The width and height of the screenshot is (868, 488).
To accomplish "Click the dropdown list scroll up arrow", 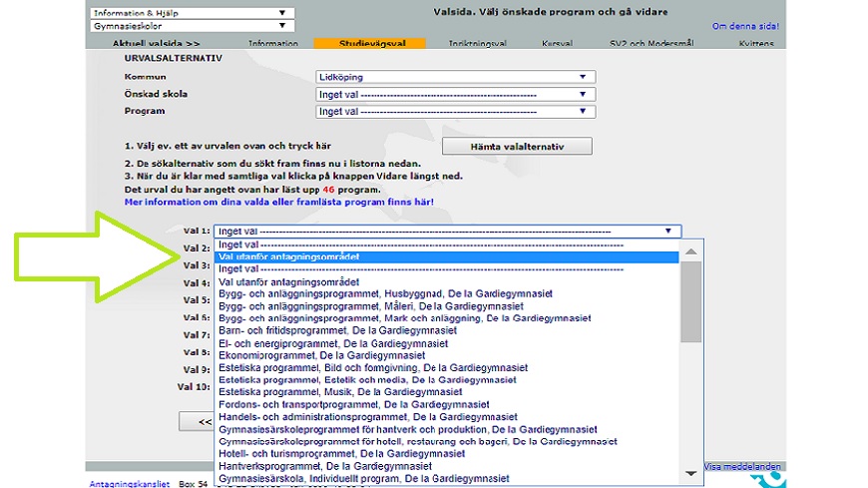I will tap(690, 251).
